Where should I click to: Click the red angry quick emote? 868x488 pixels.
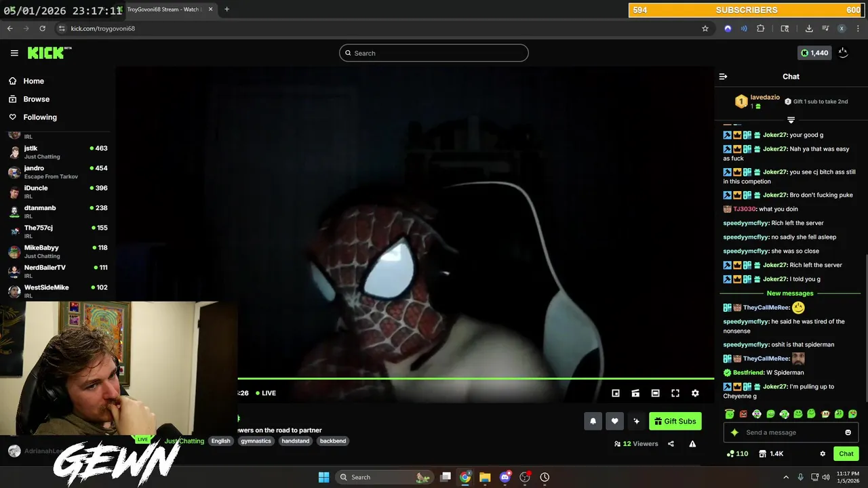[x=743, y=413]
